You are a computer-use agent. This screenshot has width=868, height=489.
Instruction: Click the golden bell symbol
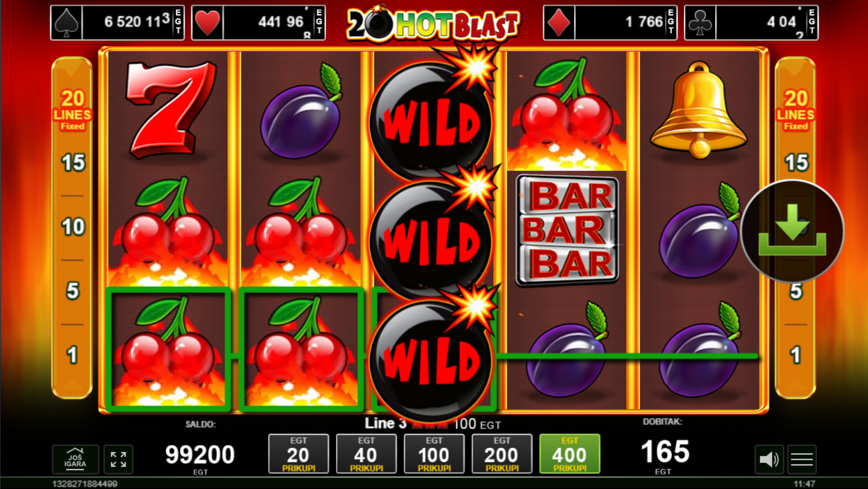click(x=699, y=110)
